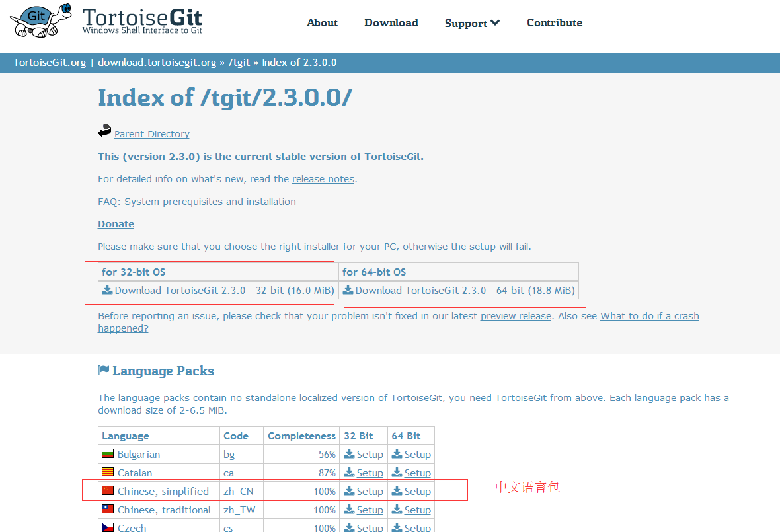Click the Bulgarian flag icon

pyautogui.click(x=108, y=454)
